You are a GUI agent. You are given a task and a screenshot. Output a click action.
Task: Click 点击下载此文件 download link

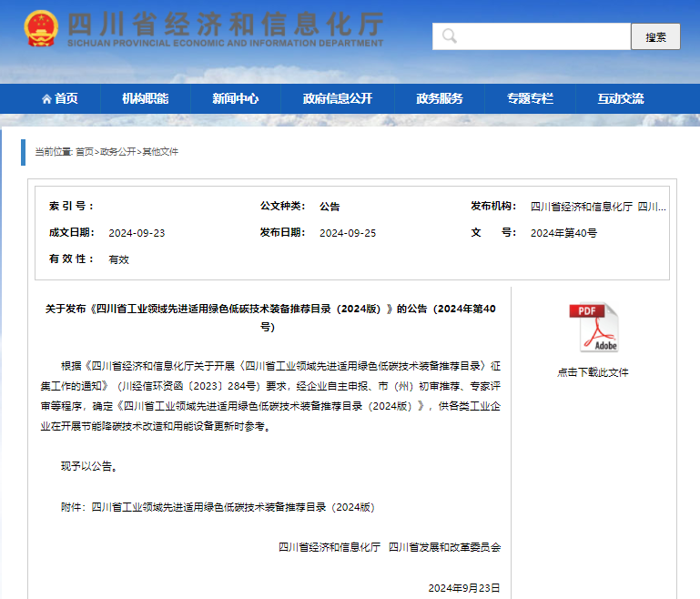point(593,372)
